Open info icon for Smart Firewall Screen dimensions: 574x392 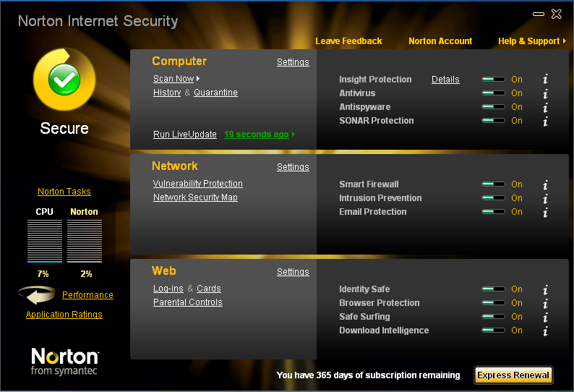point(545,184)
